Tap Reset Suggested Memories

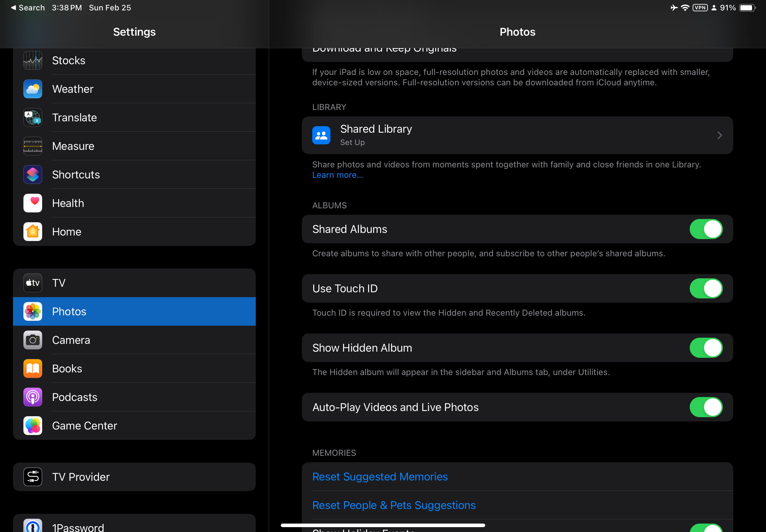tap(380, 477)
